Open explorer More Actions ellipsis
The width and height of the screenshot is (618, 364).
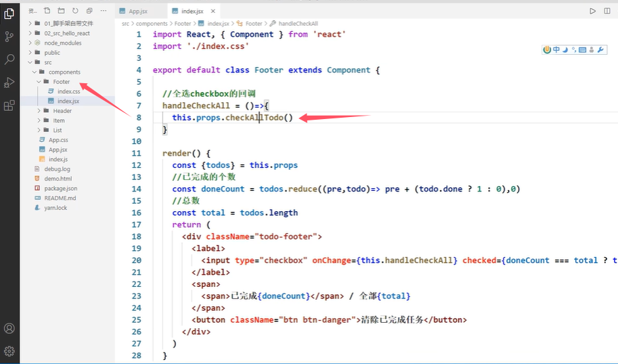pos(104,11)
